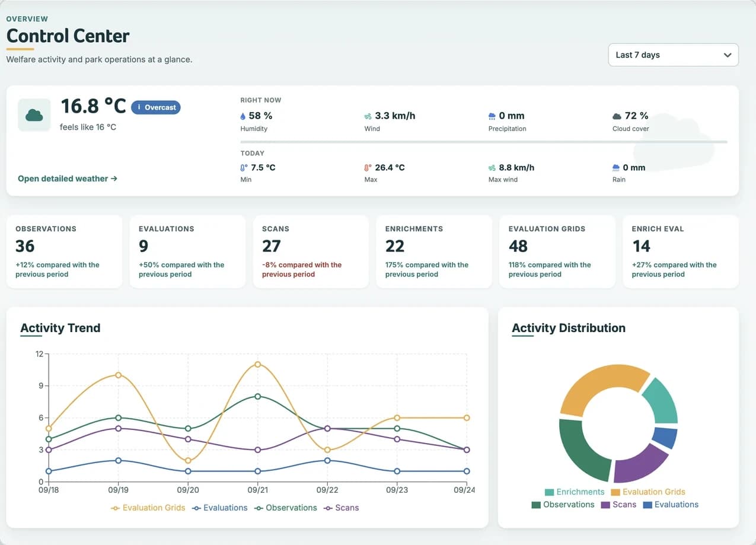Image resolution: width=756 pixels, height=545 pixels.
Task: Click the Scans point on 09/19
Action: click(118, 428)
